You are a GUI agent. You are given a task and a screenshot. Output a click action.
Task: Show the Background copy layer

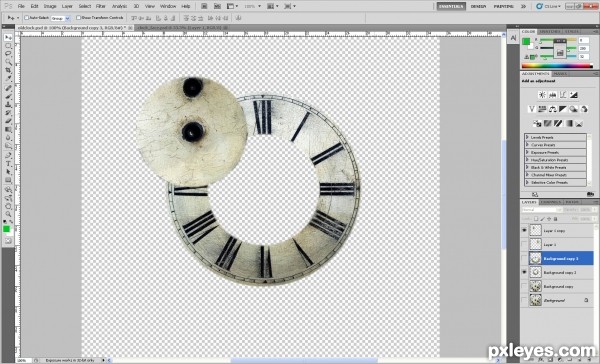click(x=524, y=286)
